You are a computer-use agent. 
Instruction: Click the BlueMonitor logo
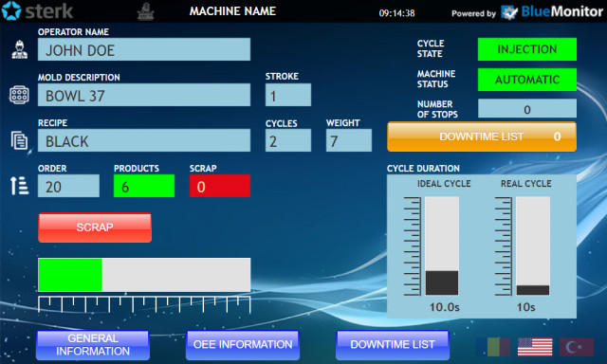[552, 12]
